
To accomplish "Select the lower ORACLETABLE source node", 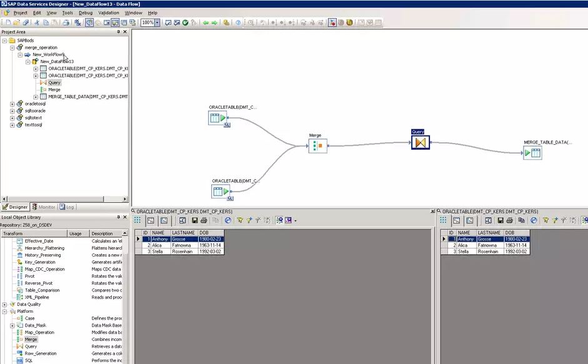I will pyautogui.click(x=221, y=192).
